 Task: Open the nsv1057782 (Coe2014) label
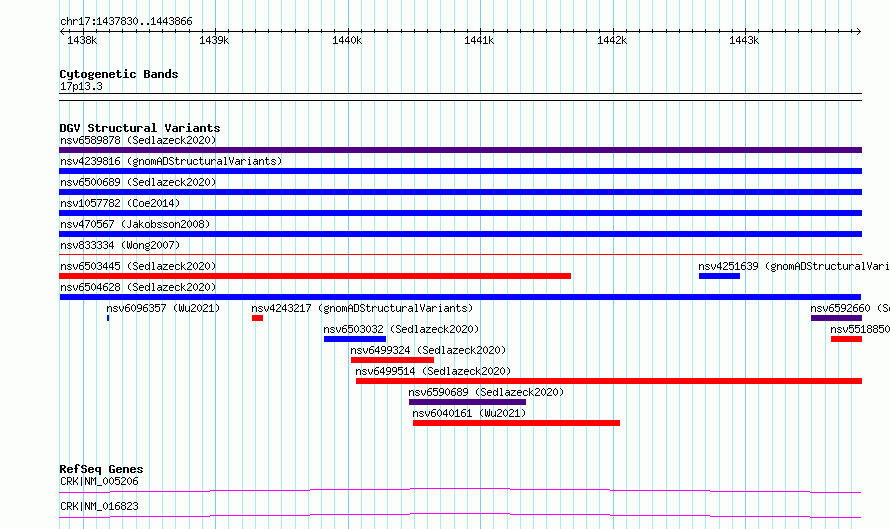(x=120, y=203)
